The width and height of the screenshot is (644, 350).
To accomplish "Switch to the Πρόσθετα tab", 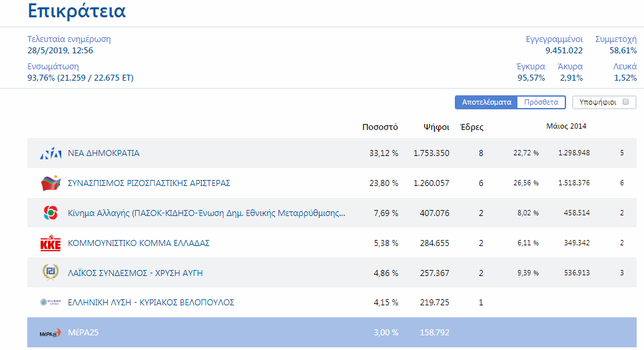I will 541,102.
